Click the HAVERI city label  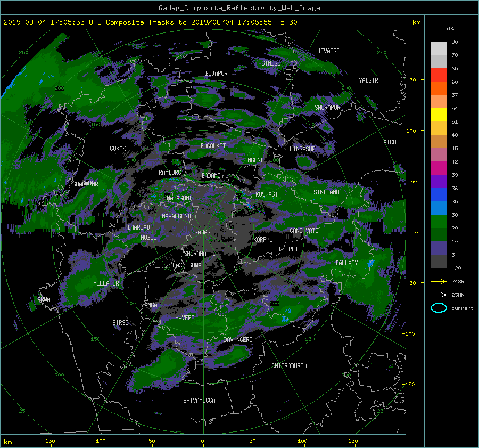(x=185, y=318)
